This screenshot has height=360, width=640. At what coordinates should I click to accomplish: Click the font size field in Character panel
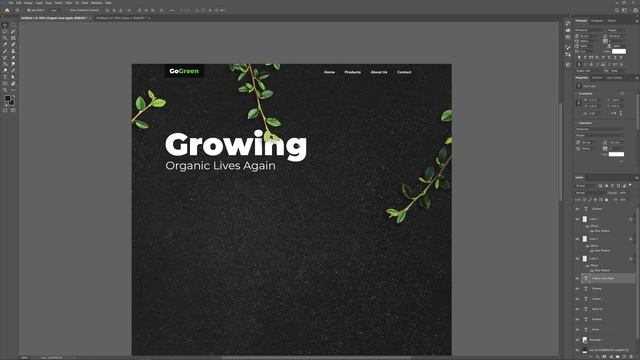[589, 36]
